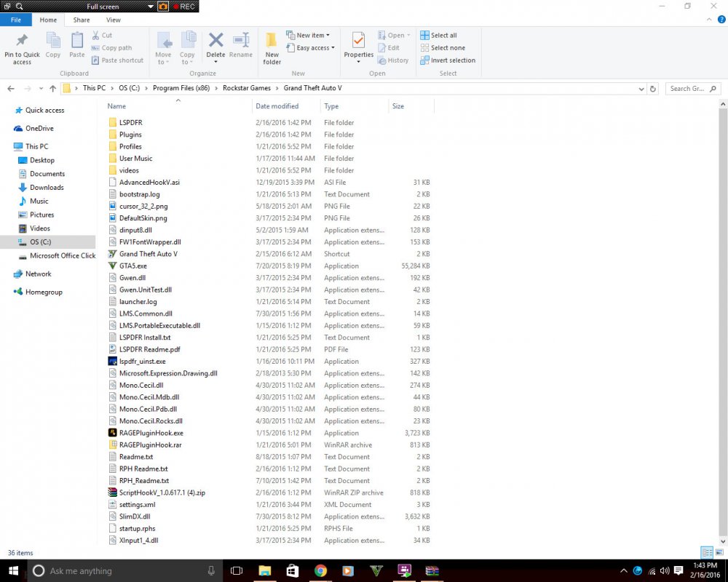Open volume control in system tray
The image size is (728, 582).
pyautogui.click(x=665, y=571)
